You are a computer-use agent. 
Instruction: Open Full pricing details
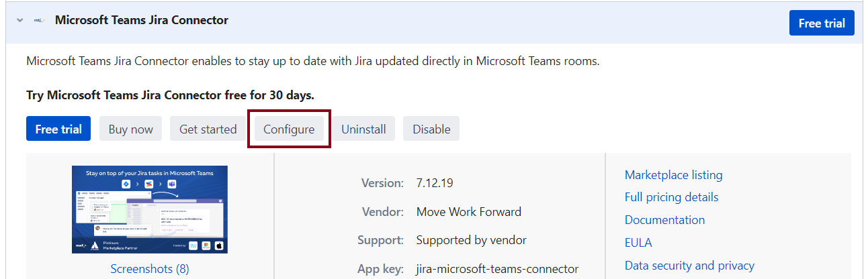pos(672,197)
